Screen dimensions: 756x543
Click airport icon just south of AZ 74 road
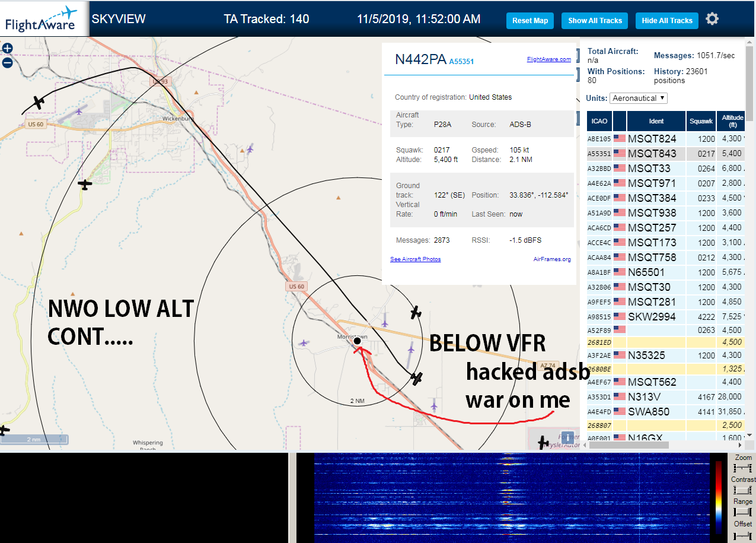411,350
